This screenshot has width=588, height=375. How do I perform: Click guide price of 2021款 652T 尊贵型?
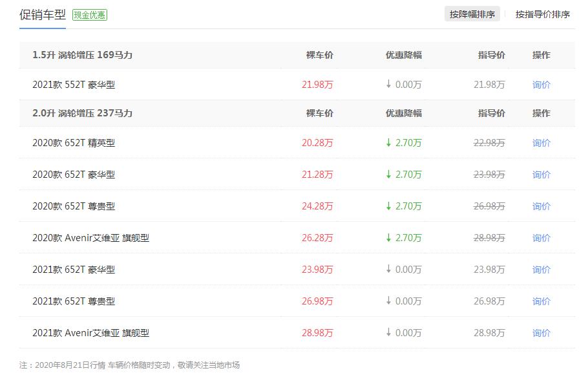[x=489, y=301]
